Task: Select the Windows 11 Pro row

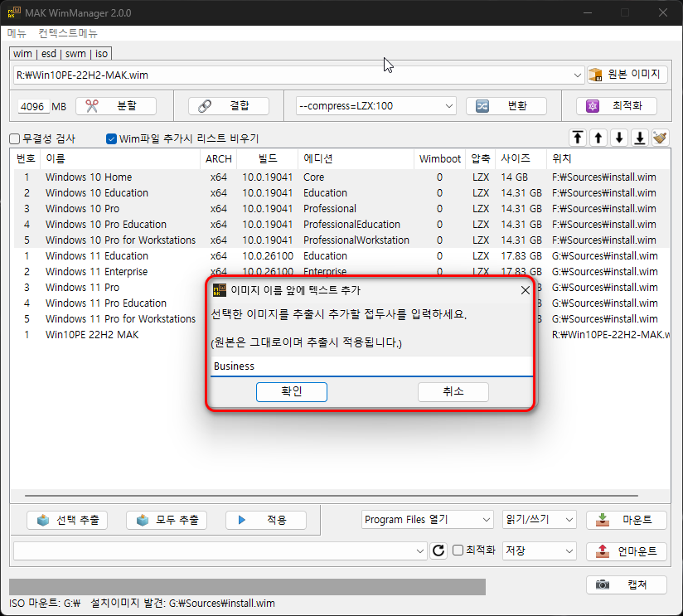Action: [109, 288]
